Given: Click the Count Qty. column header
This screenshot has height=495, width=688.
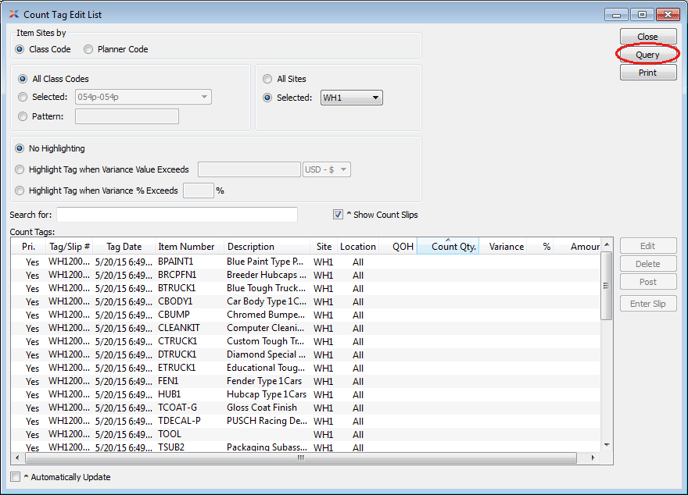Looking at the screenshot, I should (453, 247).
